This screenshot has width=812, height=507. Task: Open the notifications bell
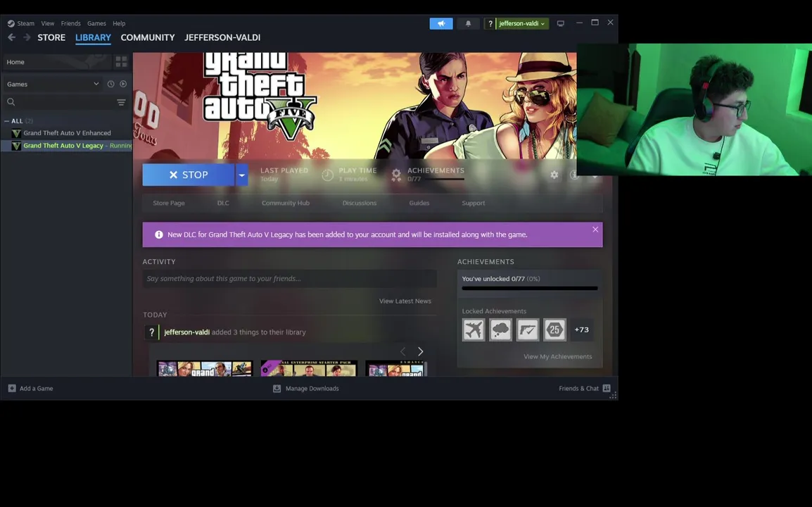(x=468, y=24)
